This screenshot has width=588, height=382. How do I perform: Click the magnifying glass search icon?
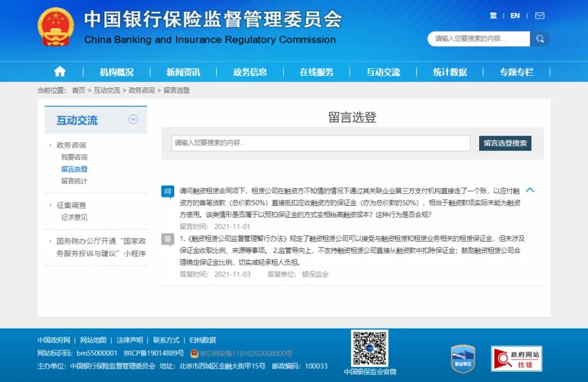point(540,39)
